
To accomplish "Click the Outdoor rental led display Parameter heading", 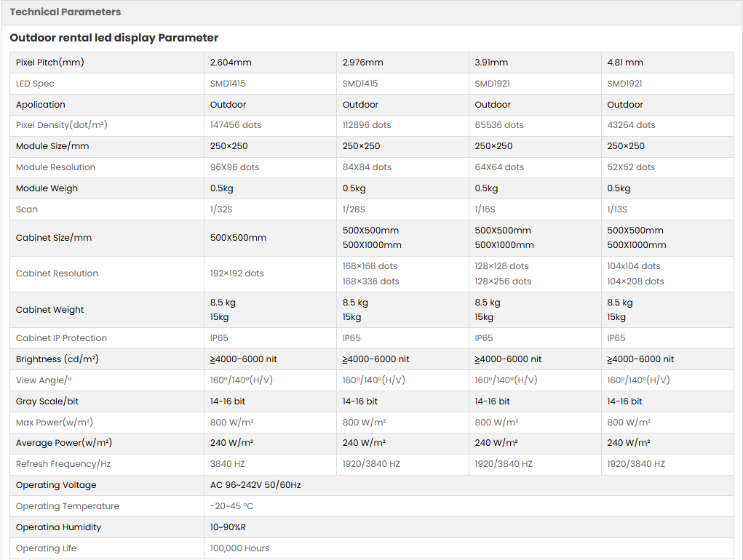I will (114, 38).
